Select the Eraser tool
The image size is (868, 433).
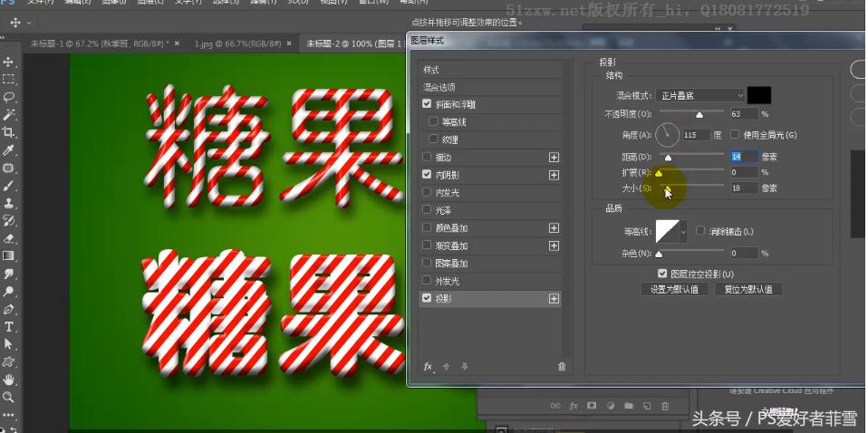[8, 238]
